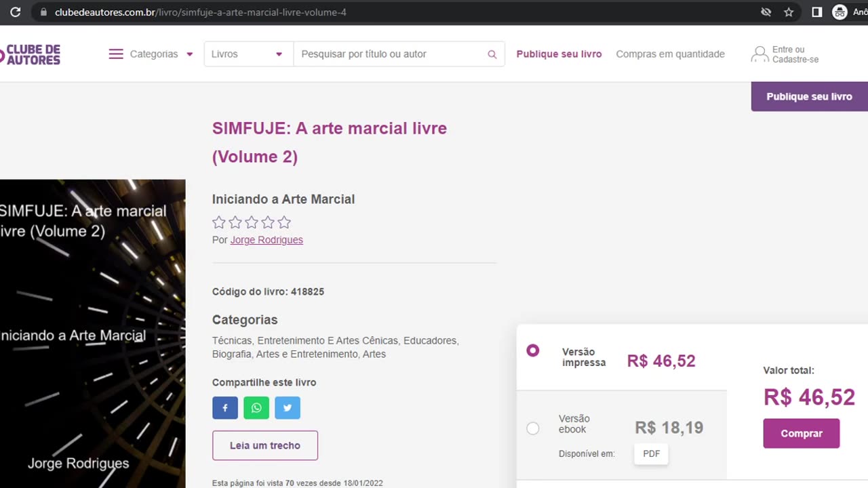868x488 pixels.
Task: Click the Compartilhe este livro label
Action: point(264,382)
